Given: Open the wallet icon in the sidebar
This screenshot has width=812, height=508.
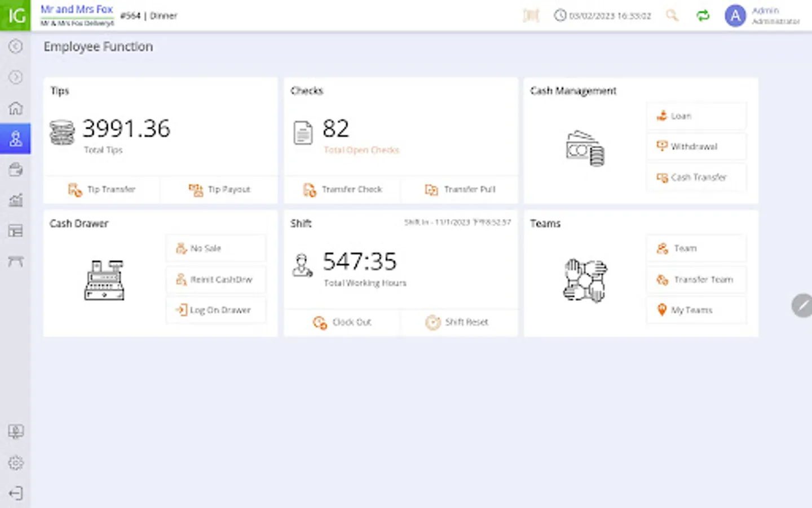Looking at the screenshot, I should click(16, 169).
